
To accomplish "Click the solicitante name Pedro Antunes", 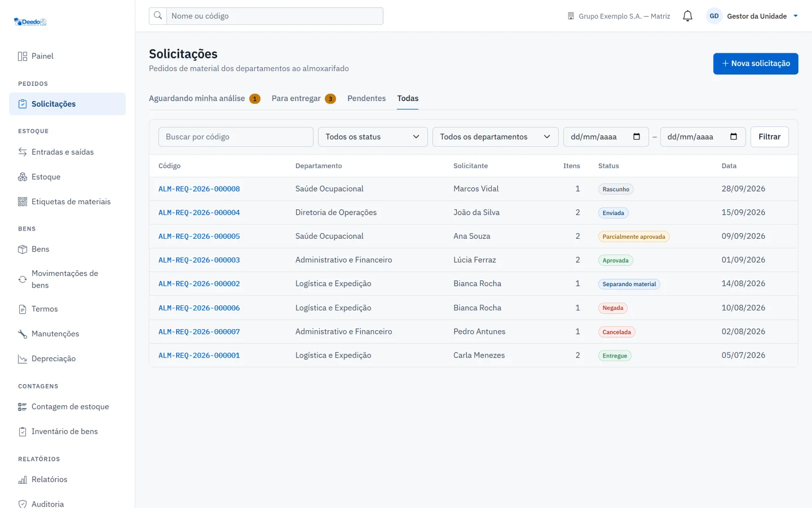I will 479,332.
